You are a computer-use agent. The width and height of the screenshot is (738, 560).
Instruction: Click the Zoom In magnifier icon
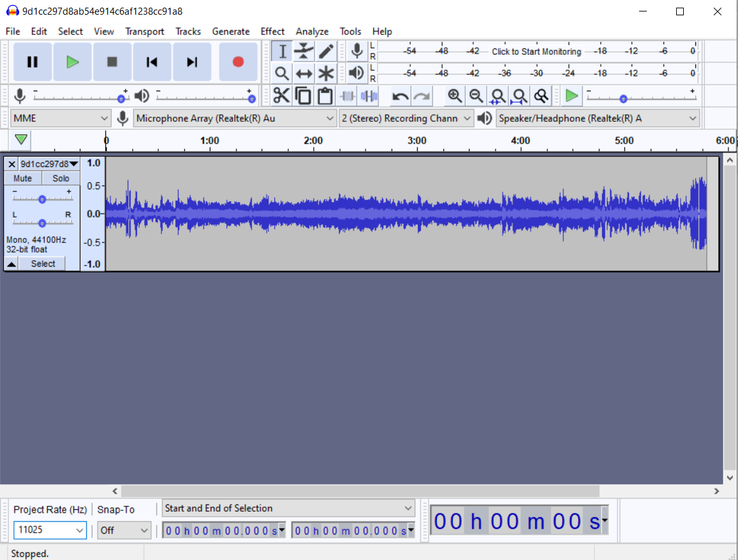point(454,96)
